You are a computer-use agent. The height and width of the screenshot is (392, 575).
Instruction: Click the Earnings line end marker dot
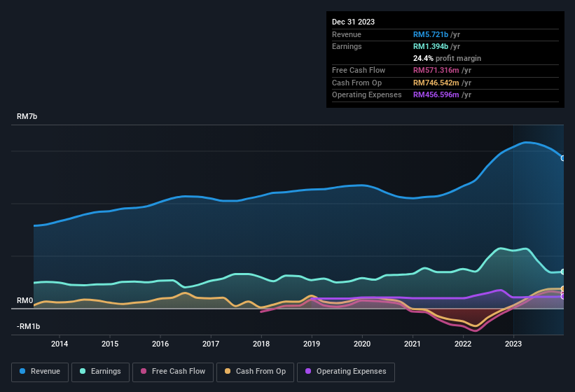[x=563, y=272]
